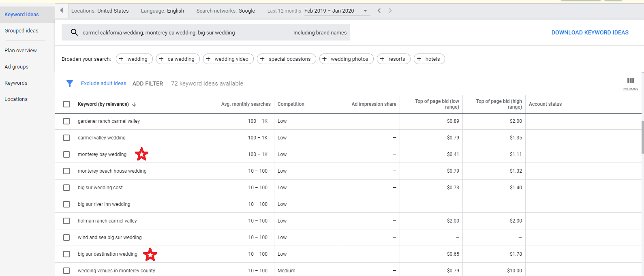Check 'wind and sea big sur wedding' row
This screenshot has width=644, height=276.
(66, 237)
